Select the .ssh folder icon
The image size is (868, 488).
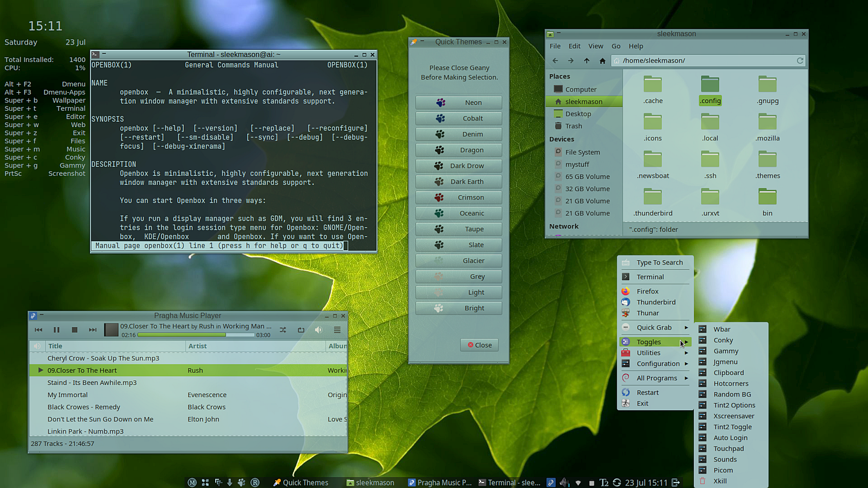click(x=710, y=164)
